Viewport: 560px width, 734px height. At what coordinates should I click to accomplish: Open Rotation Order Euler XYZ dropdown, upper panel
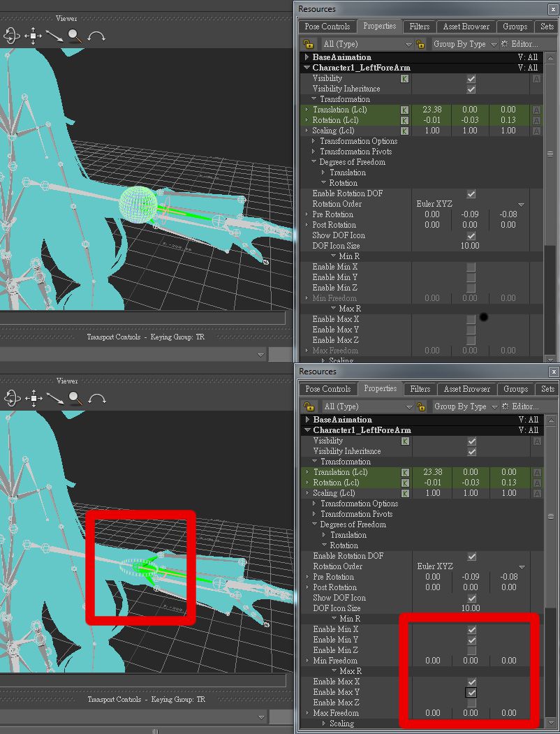point(521,205)
